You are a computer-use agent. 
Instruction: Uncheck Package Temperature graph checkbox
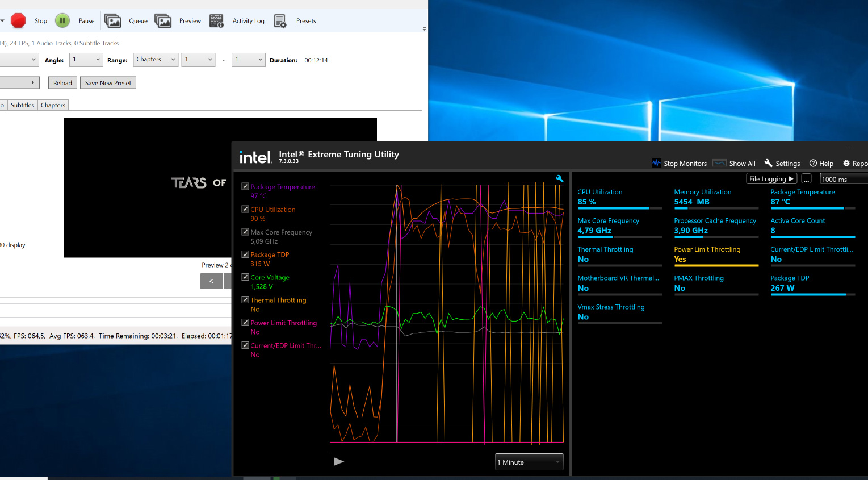coord(245,186)
